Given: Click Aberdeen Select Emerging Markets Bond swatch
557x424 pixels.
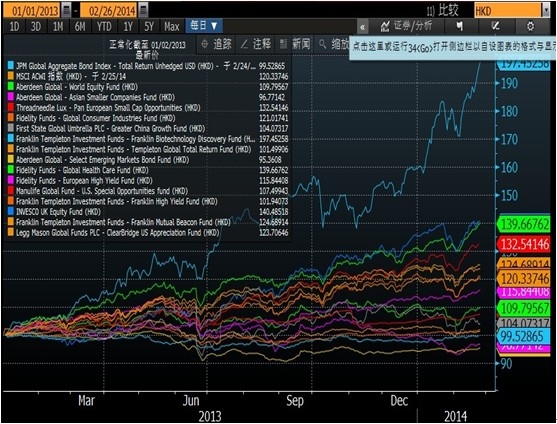Looking at the screenshot, I should pos(11,159).
